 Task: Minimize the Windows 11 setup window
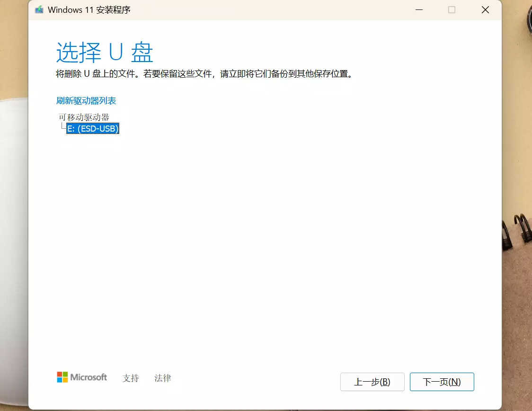(x=418, y=10)
